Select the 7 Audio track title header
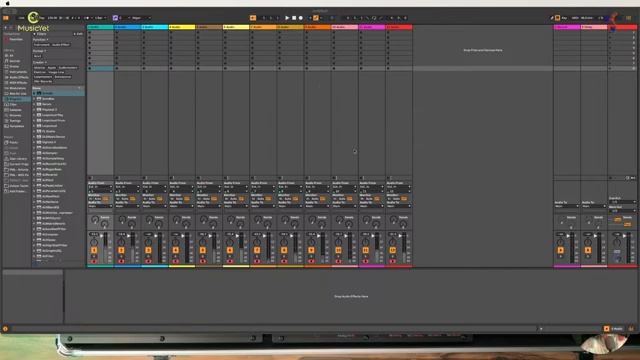Screen dimensions: 640x360 263,27
